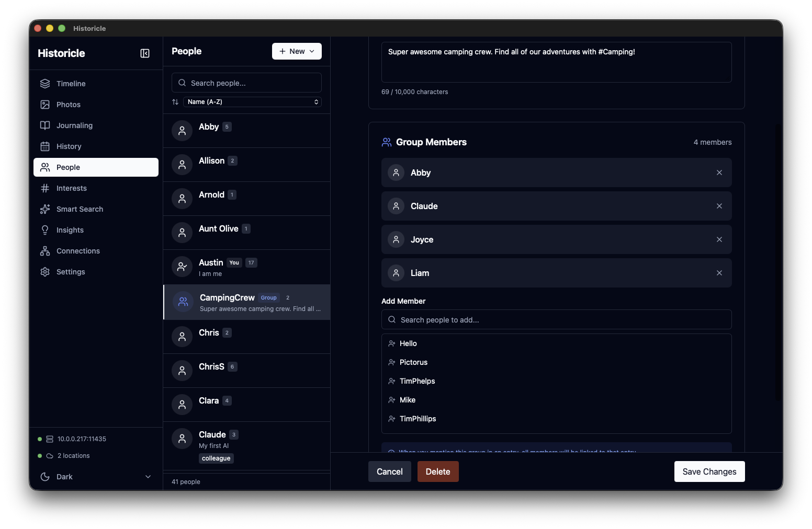Open Smart Search from the sidebar
Screen dimensions: 812x529
pyautogui.click(x=80, y=209)
